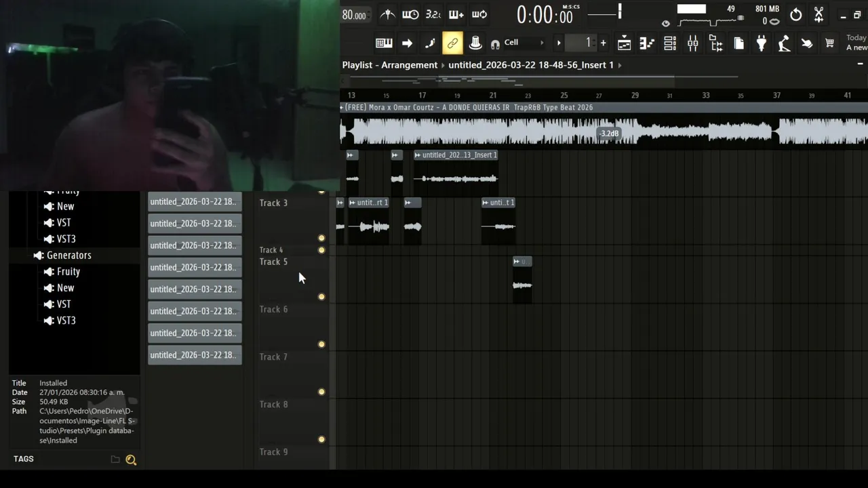Click the magnet snap icon
The width and height of the screenshot is (868, 488).
[495, 44]
